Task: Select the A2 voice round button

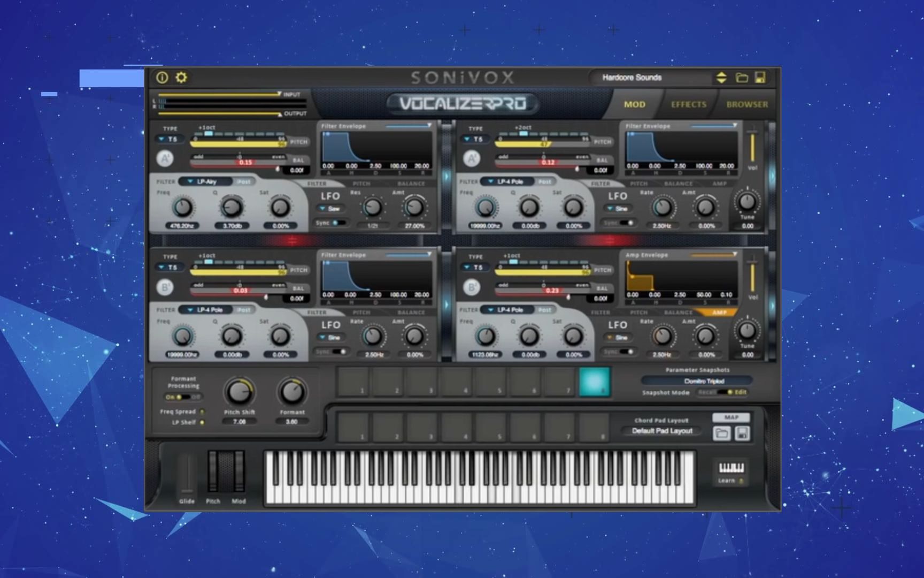Action: (x=472, y=158)
